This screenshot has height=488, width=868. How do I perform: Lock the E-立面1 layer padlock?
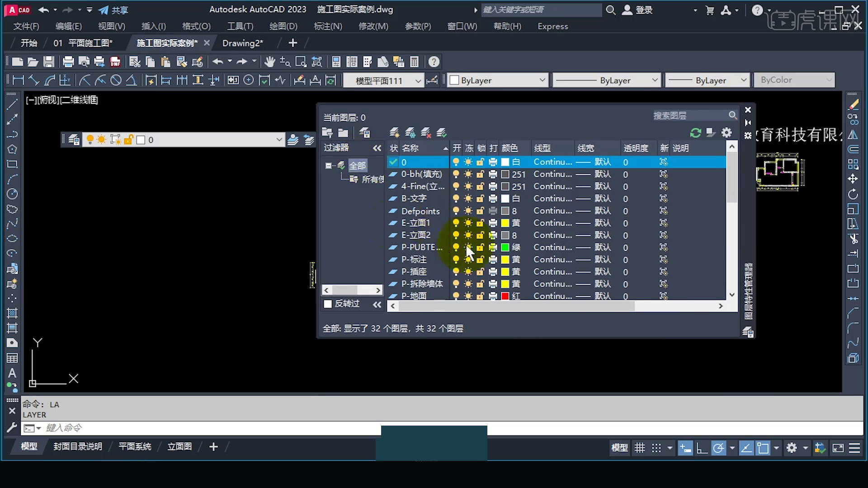[480, 223]
